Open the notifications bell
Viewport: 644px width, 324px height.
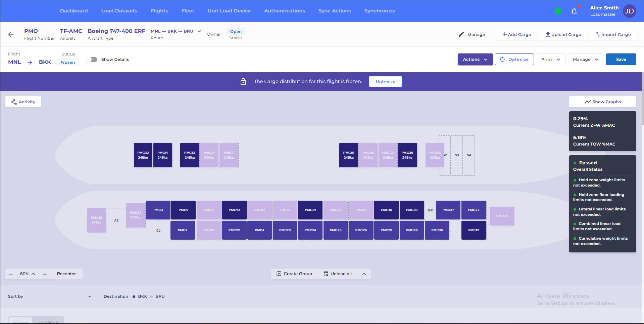(574, 11)
